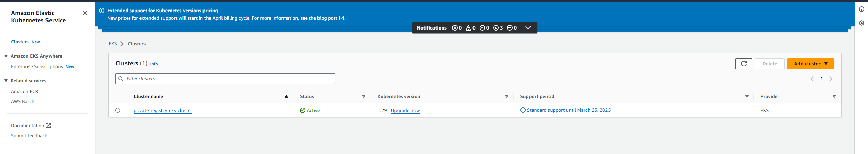Close the Amazon EKS side navigation panel
The height and width of the screenshot is (154, 868).
pos(85,13)
